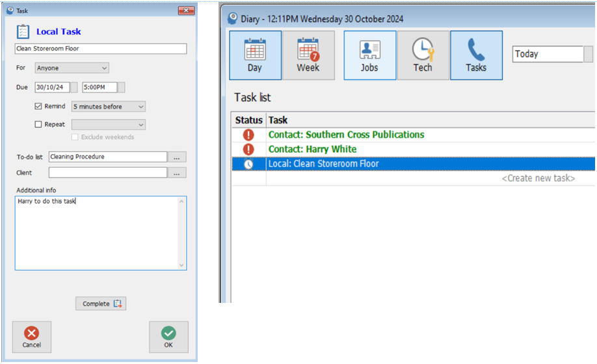Click Create new task placeholder row
597x364 pixels.
pos(538,178)
